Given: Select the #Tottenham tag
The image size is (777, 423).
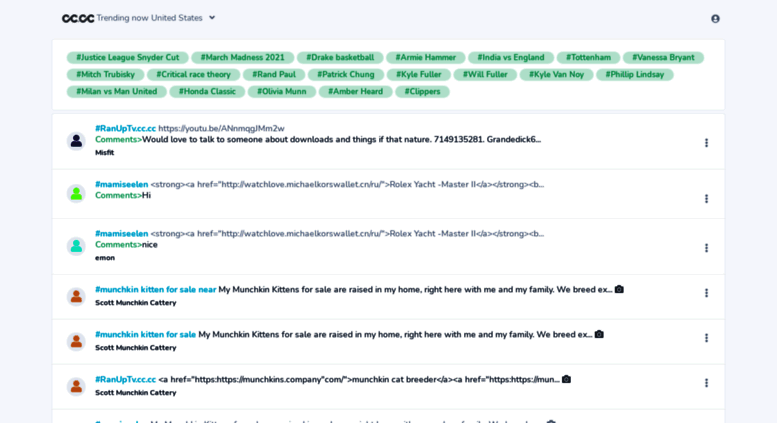Looking at the screenshot, I should coord(588,57).
